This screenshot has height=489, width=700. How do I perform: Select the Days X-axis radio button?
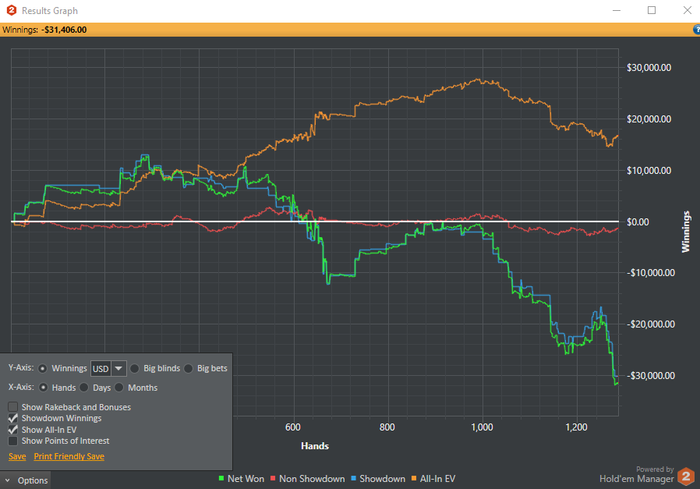(84, 387)
